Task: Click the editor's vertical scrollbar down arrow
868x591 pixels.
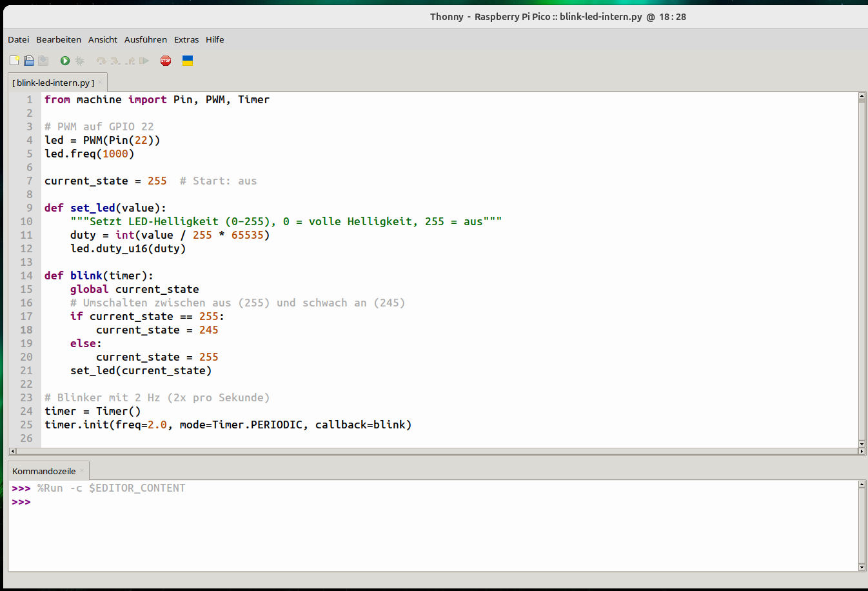Action: pyautogui.click(x=862, y=444)
